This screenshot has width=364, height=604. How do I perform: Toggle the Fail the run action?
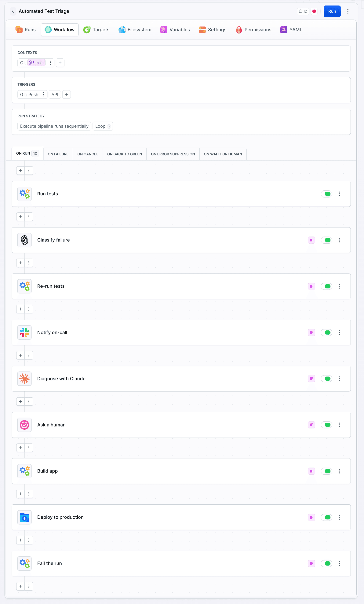click(326, 564)
